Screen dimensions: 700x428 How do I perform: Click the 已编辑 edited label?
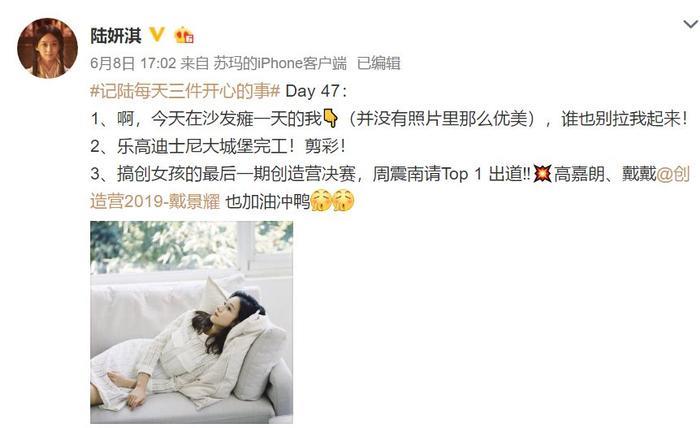379,63
